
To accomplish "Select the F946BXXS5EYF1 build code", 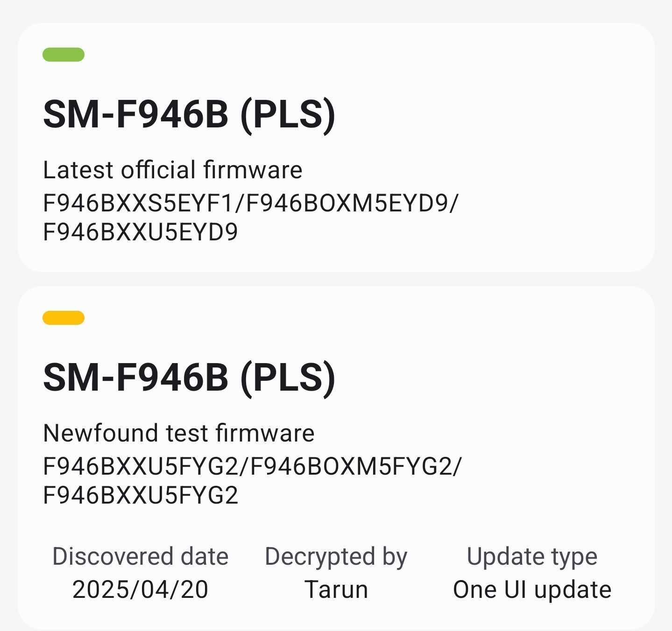I will tap(137, 203).
